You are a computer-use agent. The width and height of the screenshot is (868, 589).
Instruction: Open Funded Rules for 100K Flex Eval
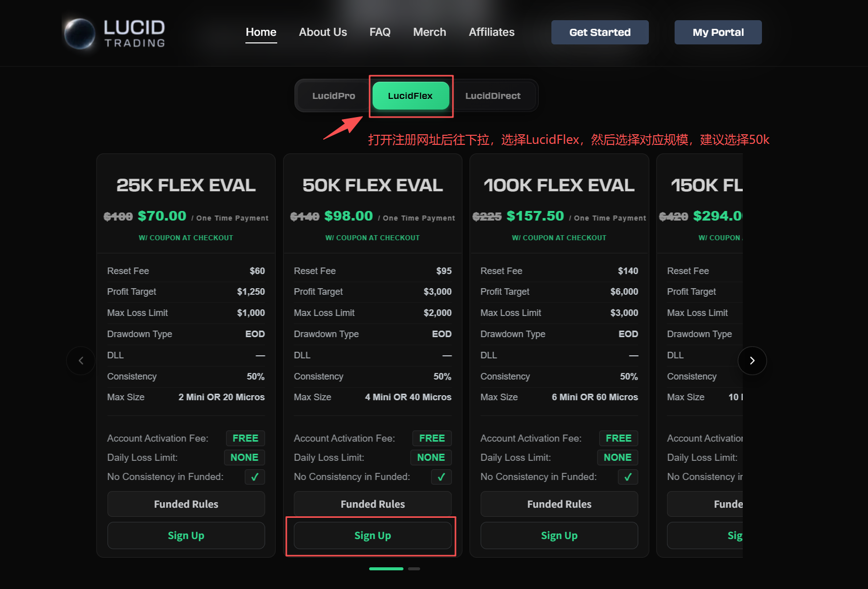(x=559, y=504)
